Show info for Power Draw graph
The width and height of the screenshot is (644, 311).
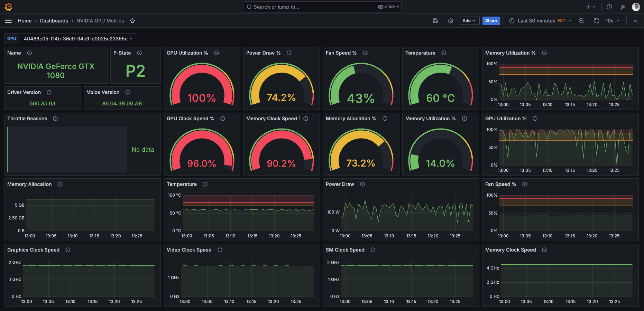(362, 184)
